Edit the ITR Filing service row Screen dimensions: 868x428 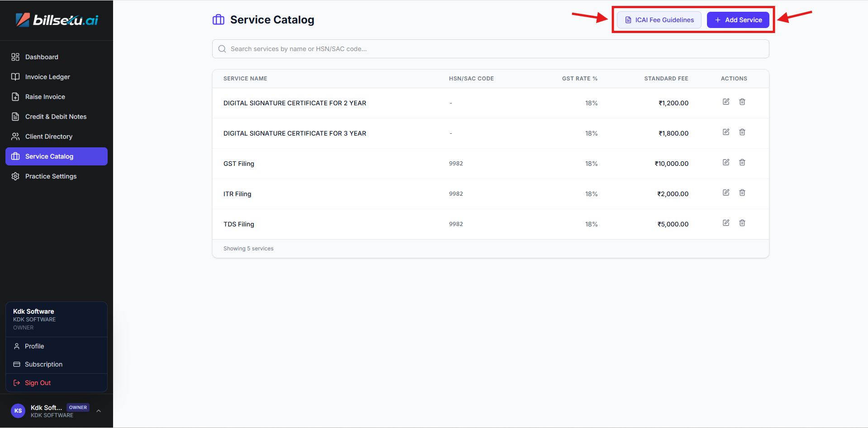pyautogui.click(x=726, y=193)
